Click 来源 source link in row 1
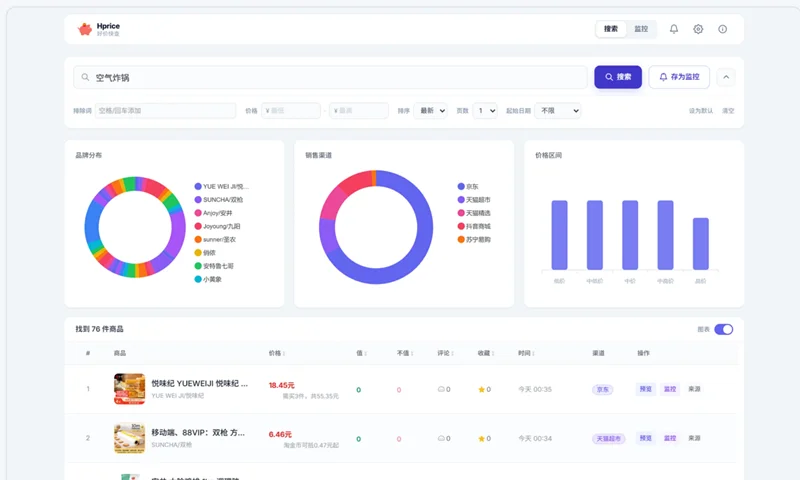This screenshot has height=480, width=800. [x=694, y=389]
